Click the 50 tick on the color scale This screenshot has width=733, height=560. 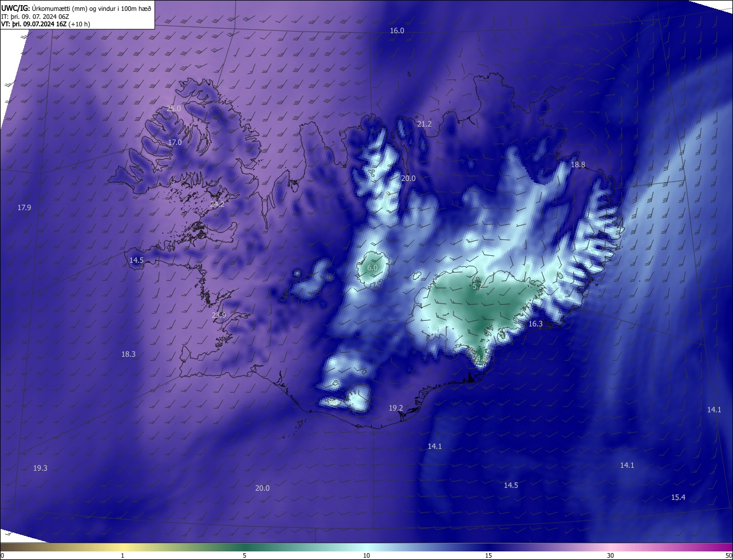point(728,555)
